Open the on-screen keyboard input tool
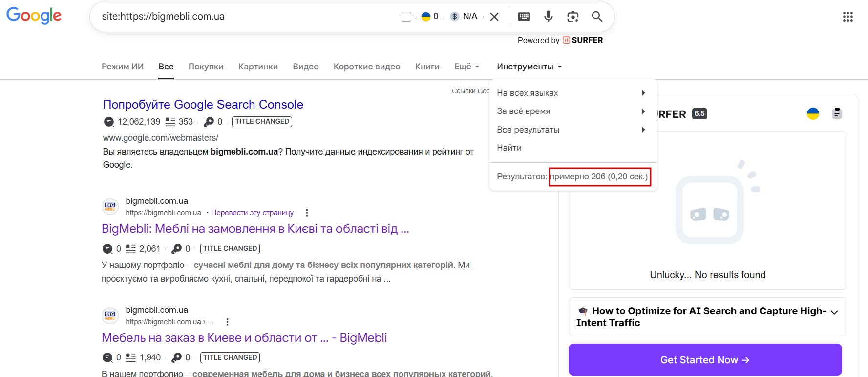This screenshot has height=377, width=868. coord(524,17)
